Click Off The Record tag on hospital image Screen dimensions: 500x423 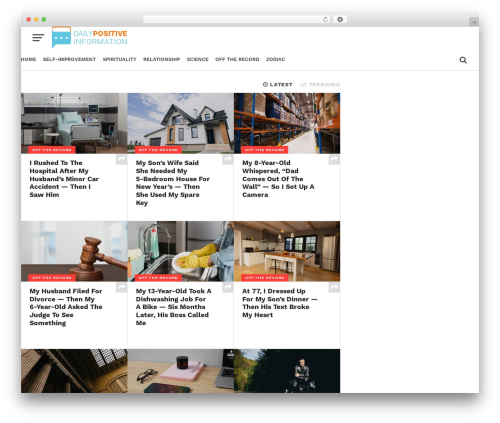[52, 150]
